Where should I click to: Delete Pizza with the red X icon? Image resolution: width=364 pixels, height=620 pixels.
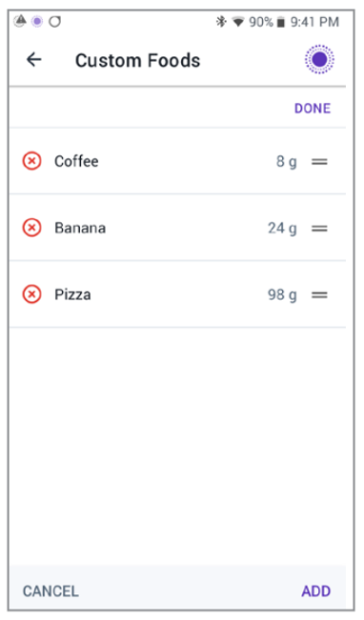point(32,295)
